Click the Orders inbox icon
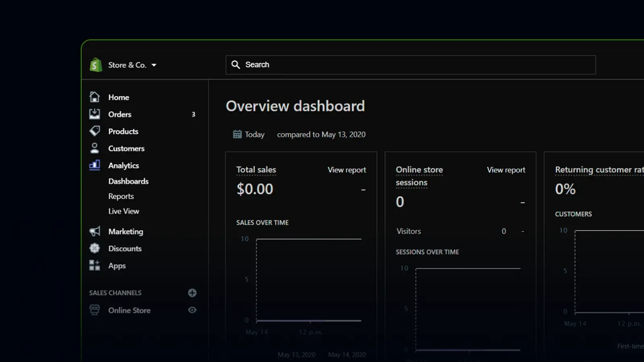 click(x=95, y=114)
